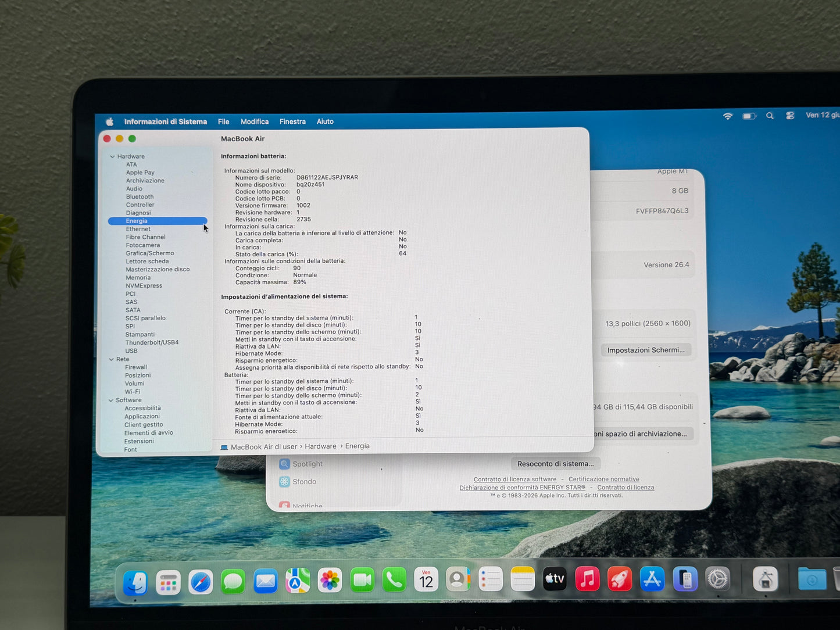Viewport: 840px width, 630px height.
Task: Select USB in the Hardware list
Action: pos(131,350)
